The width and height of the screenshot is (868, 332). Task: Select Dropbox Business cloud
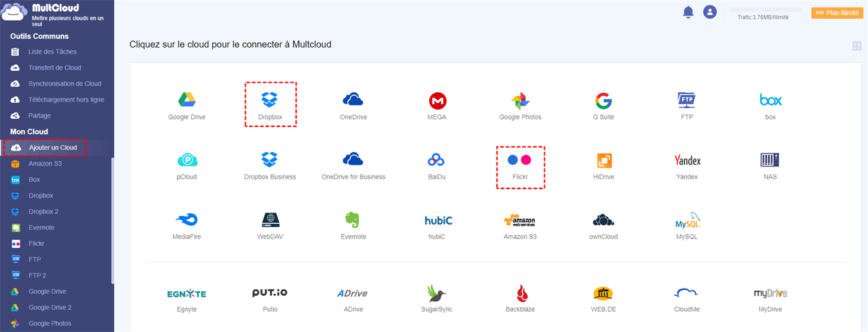coord(270,160)
